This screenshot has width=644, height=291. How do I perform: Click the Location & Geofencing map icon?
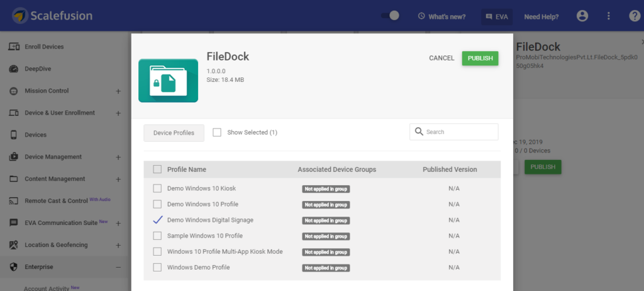(14, 245)
